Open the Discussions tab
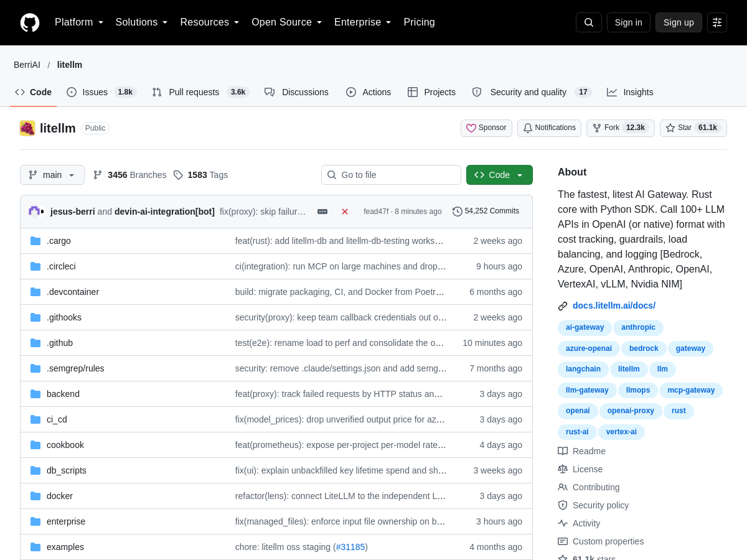The height and width of the screenshot is (560, 747). (x=296, y=92)
